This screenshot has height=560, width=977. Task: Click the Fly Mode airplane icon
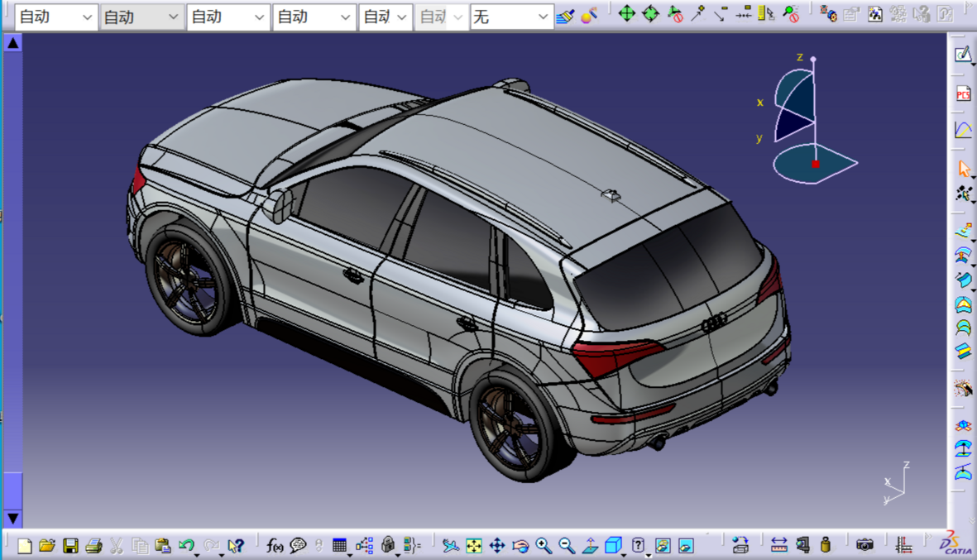pyautogui.click(x=450, y=545)
